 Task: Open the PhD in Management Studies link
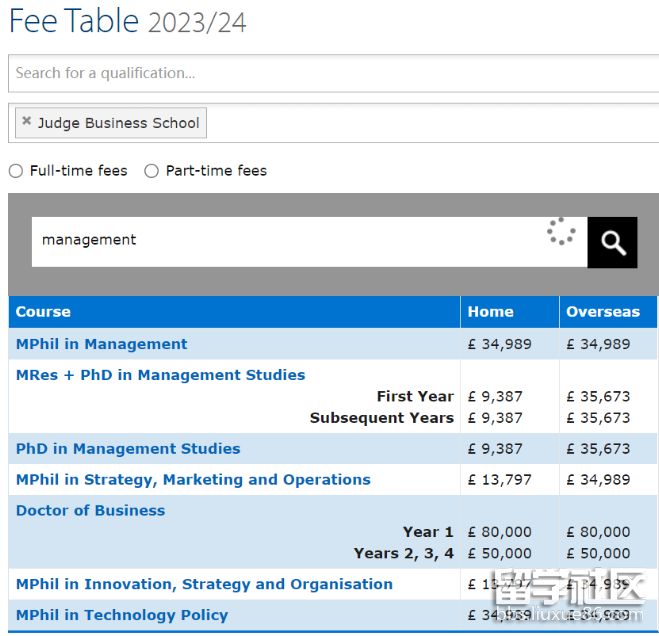pyautogui.click(x=128, y=449)
